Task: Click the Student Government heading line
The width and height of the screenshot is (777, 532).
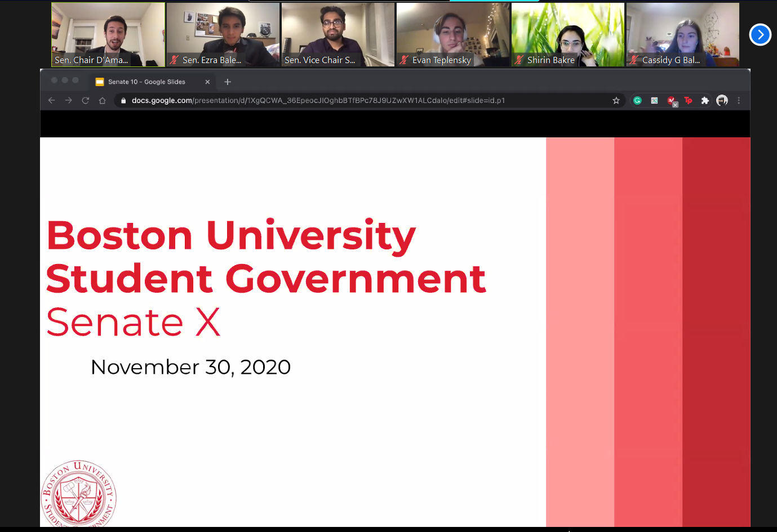Action: point(266,279)
